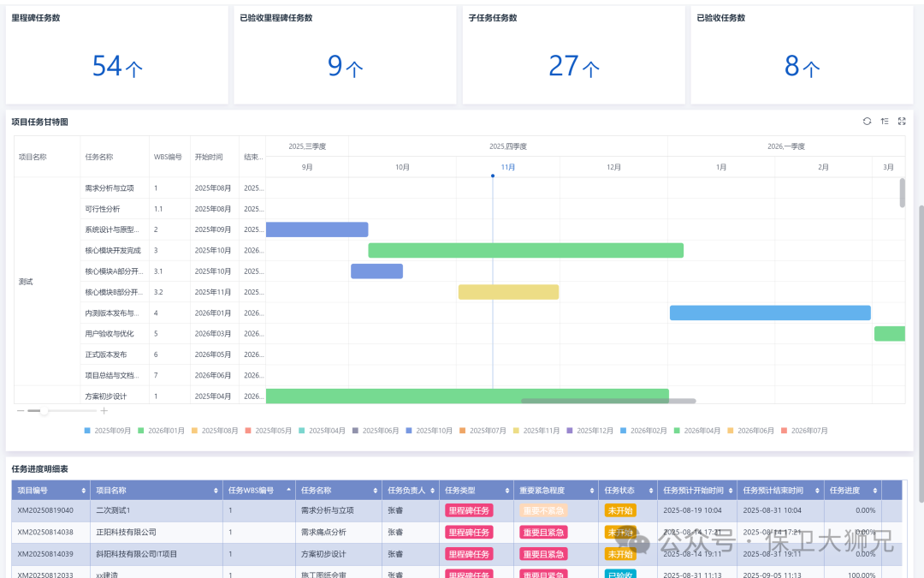
Task: Click 里程碑任务 tag in 二次测试1 row
Action: click(x=469, y=510)
